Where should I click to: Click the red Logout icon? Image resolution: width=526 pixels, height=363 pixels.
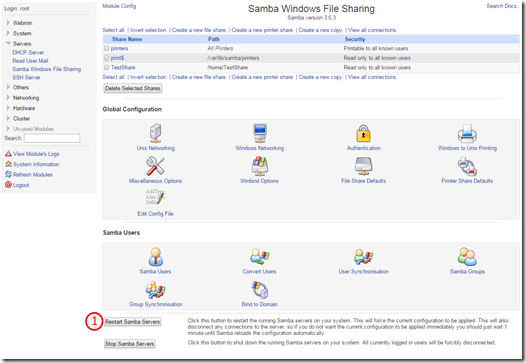pyautogui.click(x=8, y=185)
